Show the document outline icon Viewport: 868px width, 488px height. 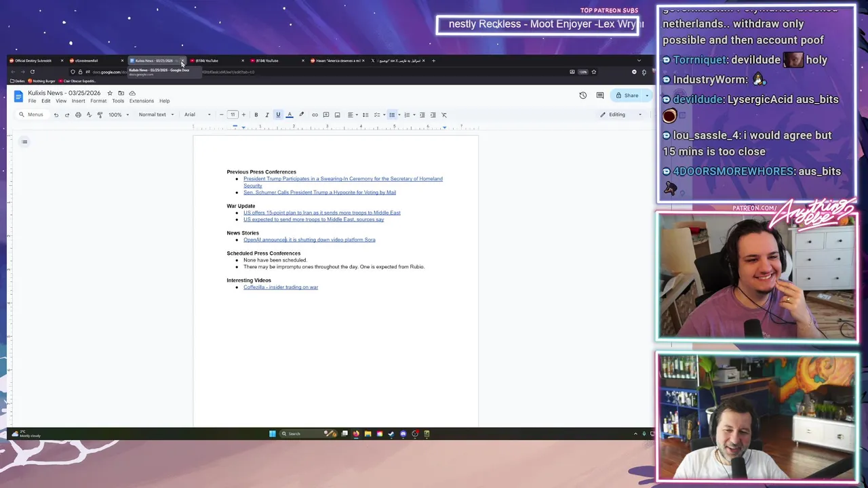24,142
